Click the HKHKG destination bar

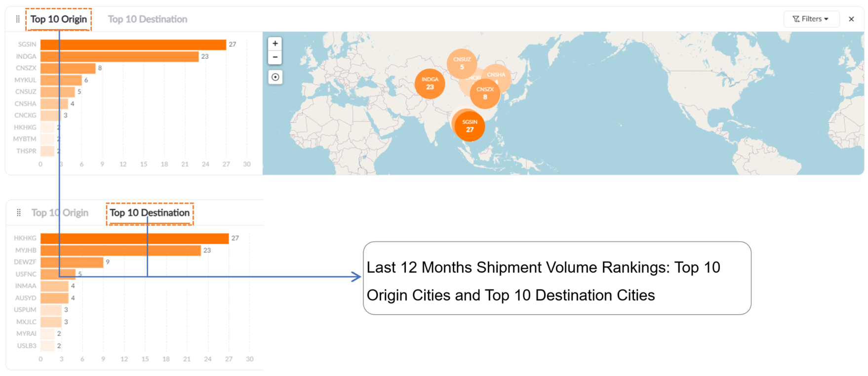(x=134, y=238)
